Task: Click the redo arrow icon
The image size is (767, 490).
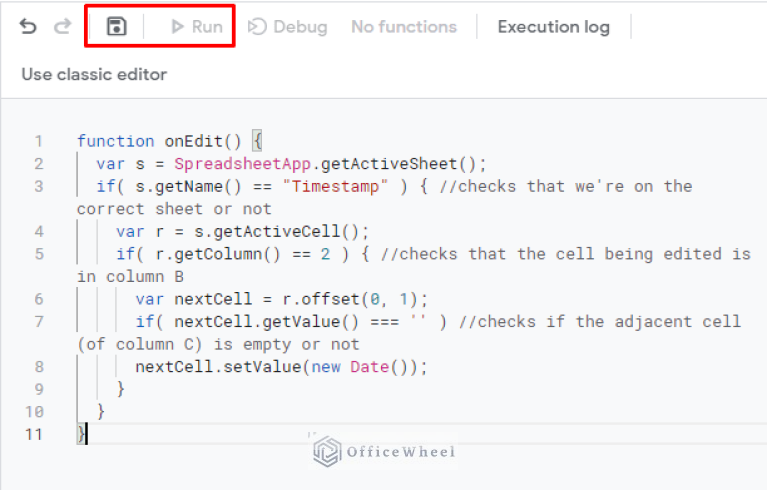Action: coord(63,27)
